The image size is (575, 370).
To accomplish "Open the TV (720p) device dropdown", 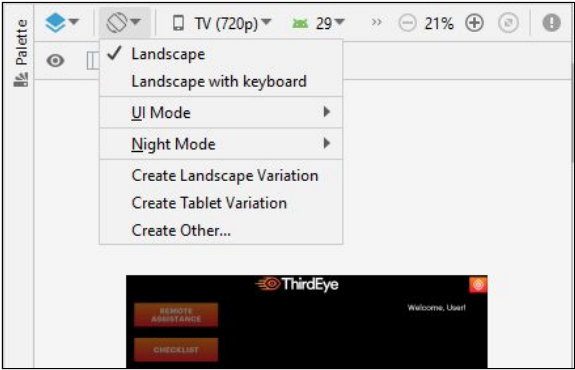I will pyautogui.click(x=221, y=23).
